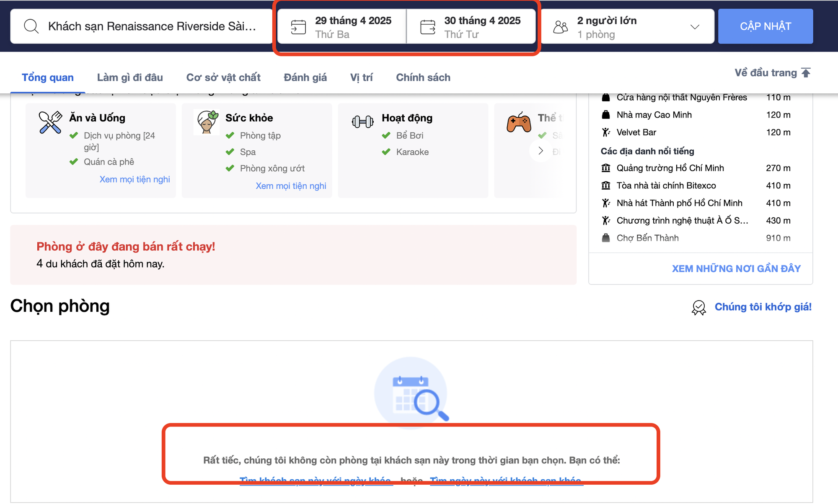Screen dimensions: 838x504
Task: Click the Karaoke amenity text
Action: coord(412,152)
